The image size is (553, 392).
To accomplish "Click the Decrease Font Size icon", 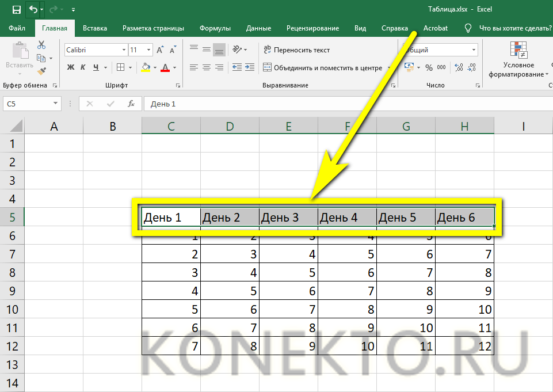I will coord(173,50).
